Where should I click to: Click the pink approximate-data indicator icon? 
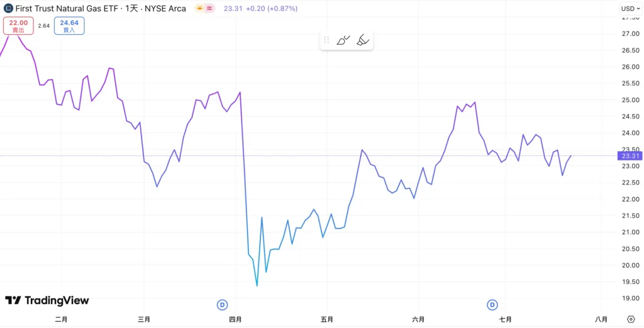coord(210,9)
